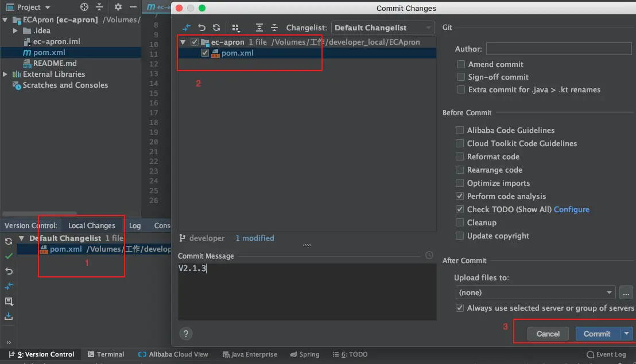Click the changelist icon in Version Control sidebar
The image size is (636, 364).
coord(9,302)
